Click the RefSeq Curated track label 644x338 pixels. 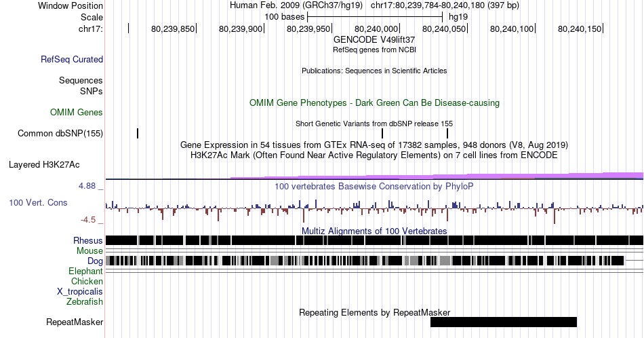pos(72,59)
